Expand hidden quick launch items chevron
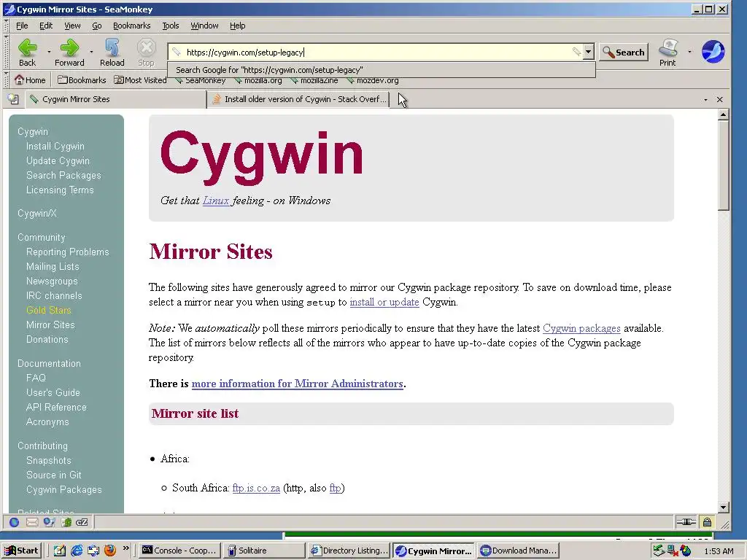 point(125,548)
